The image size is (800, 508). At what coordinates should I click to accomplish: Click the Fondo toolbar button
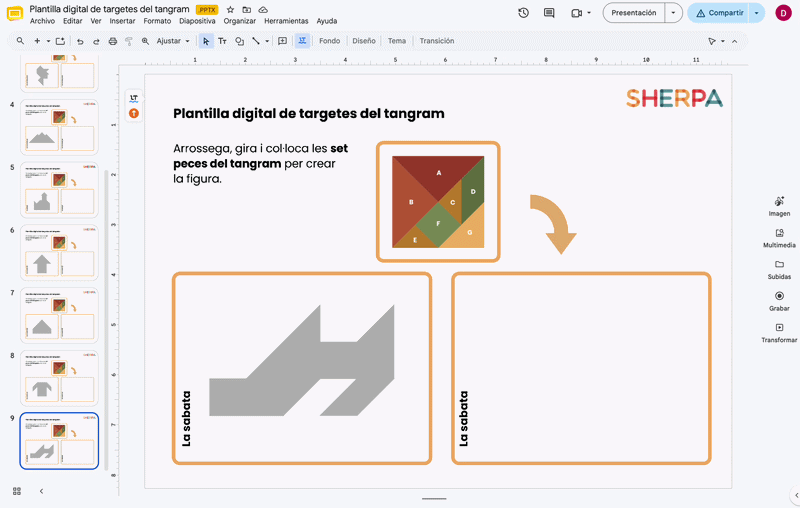330,41
